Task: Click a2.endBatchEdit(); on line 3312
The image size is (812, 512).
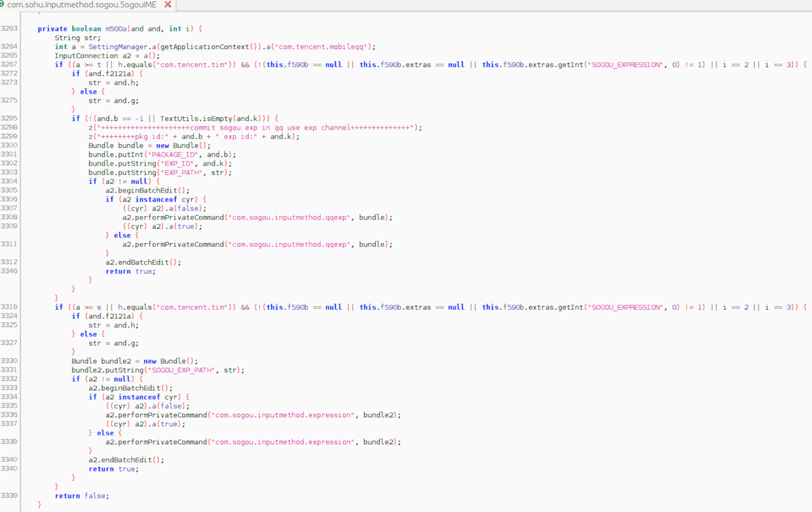Action: [143, 263]
